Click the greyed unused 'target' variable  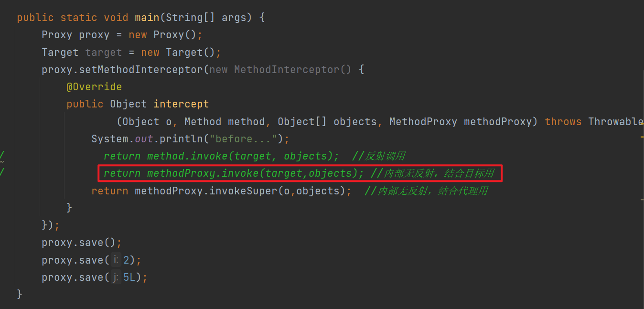tap(104, 53)
